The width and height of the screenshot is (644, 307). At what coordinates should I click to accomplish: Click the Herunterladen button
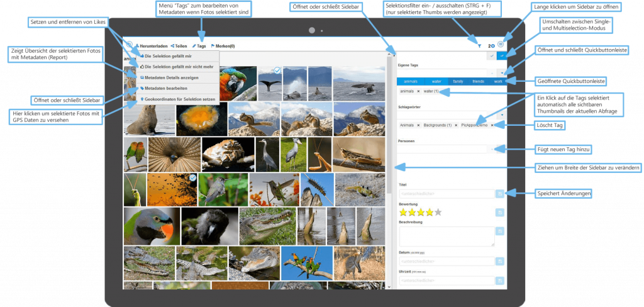click(151, 46)
